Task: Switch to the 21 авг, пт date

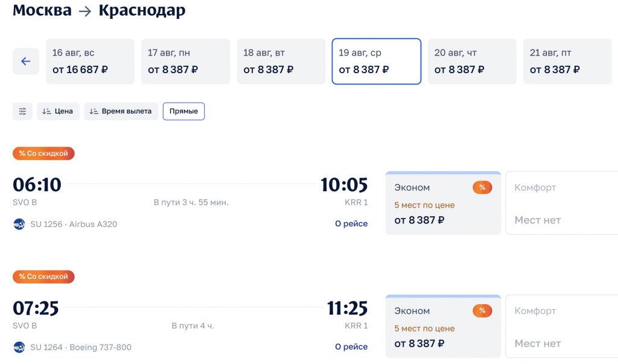Action: tap(567, 62)
